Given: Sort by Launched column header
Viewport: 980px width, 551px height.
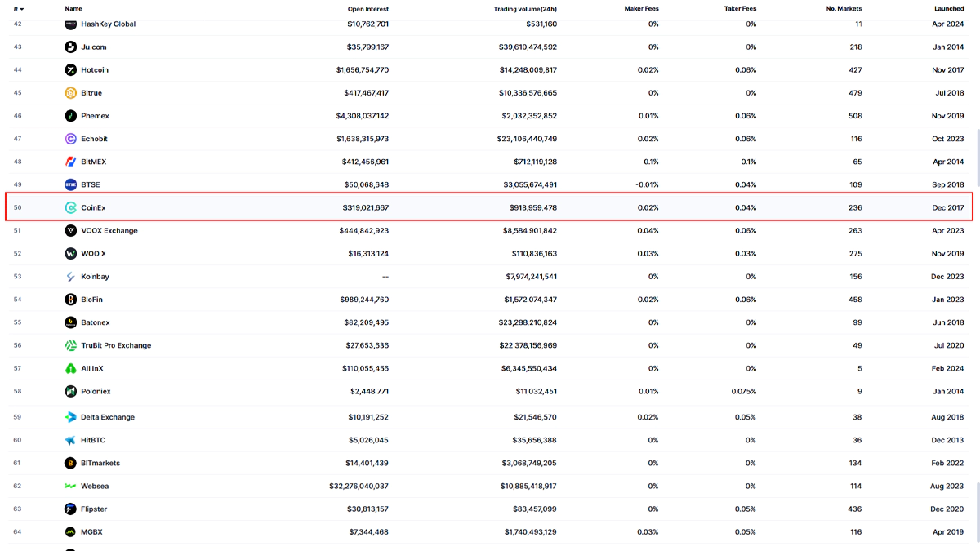Looking at the screenshot, I should click(949, 9).
